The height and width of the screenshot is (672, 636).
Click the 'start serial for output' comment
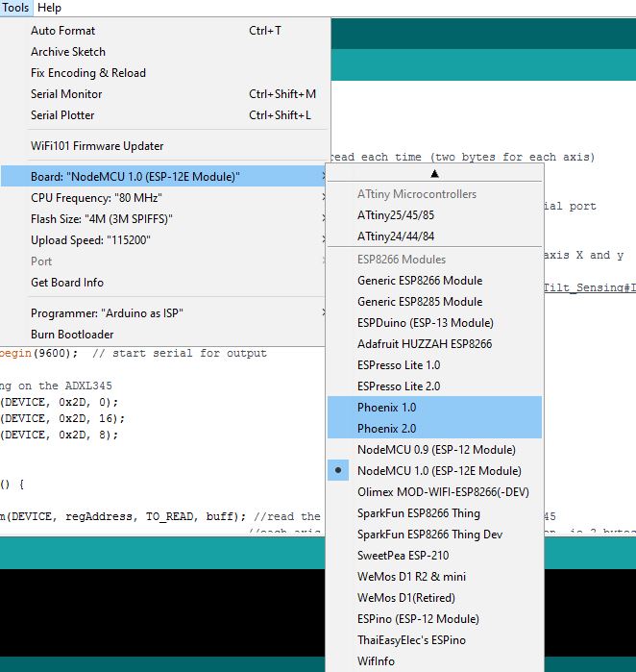tap(180, 353)
